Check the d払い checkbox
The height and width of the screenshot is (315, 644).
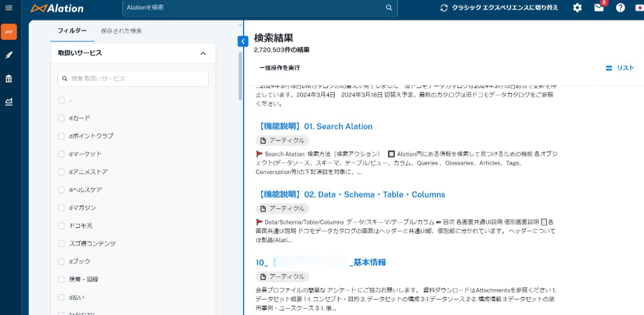(61, 297)
